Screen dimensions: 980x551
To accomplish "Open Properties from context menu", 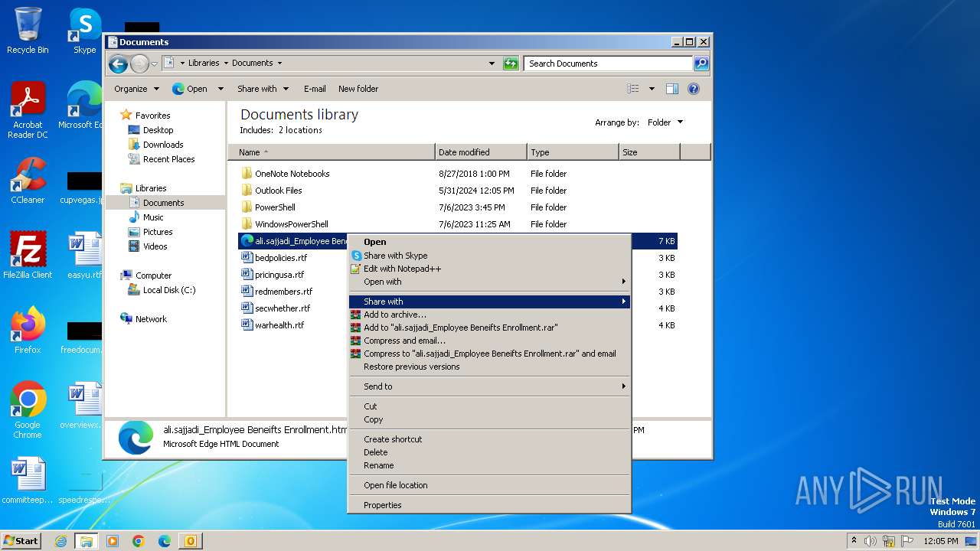I will [x=489, y=505].
